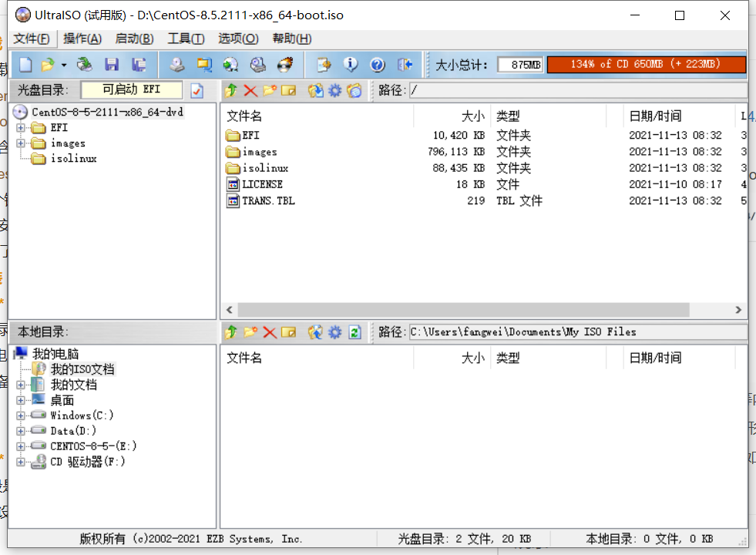Create new folder in local pane
756x555 pixels.
pos(250,332)
